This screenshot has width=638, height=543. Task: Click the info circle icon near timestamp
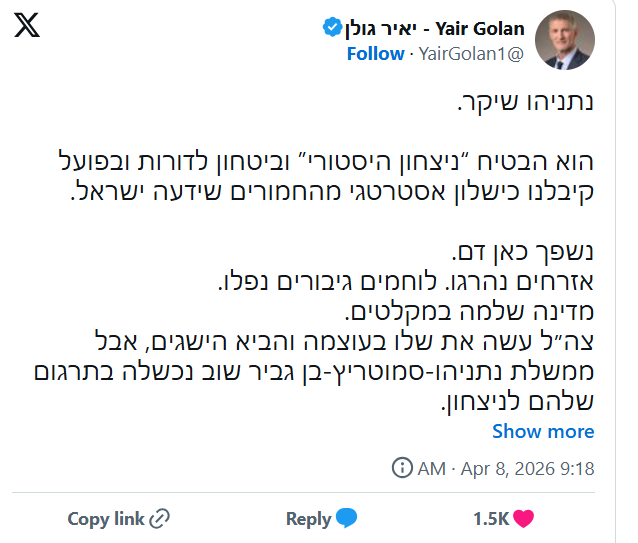click(x=402, y=468)
